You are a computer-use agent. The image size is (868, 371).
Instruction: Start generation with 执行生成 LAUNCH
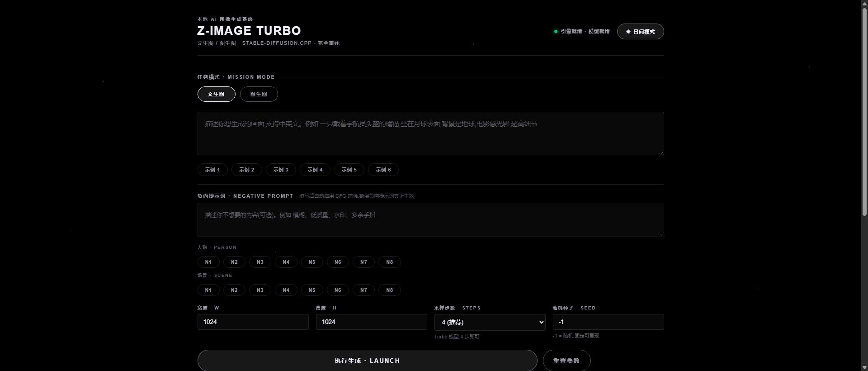pyautogui.click(x=367, y=361)
